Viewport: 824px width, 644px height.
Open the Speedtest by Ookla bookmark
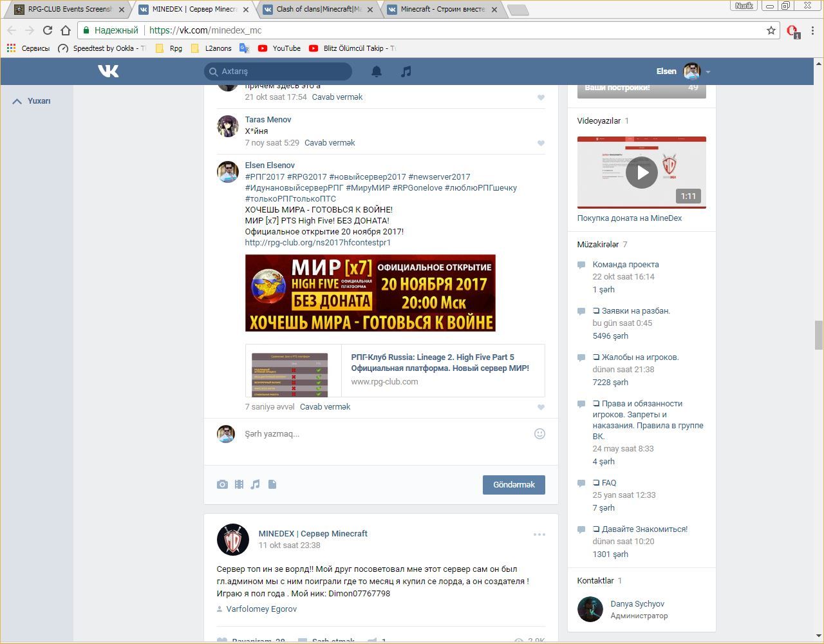(102, 48)
